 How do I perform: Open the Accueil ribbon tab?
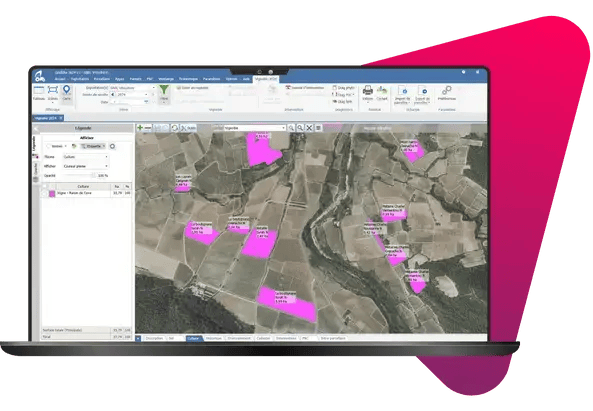point(60,79)
